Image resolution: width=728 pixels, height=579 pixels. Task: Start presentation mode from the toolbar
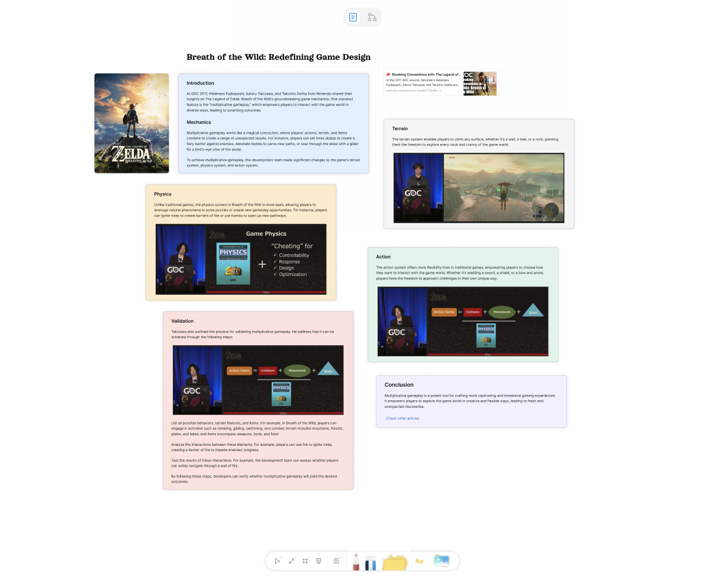pos(318,561)
